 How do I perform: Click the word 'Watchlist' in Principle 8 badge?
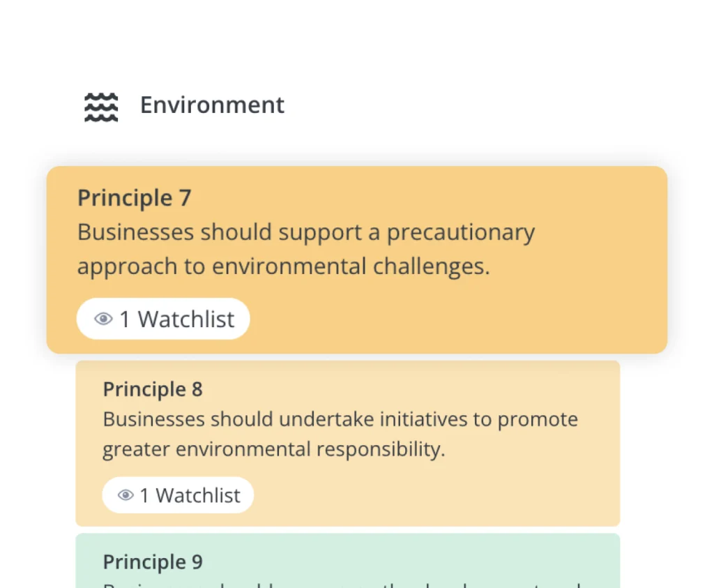coord(198,495)
